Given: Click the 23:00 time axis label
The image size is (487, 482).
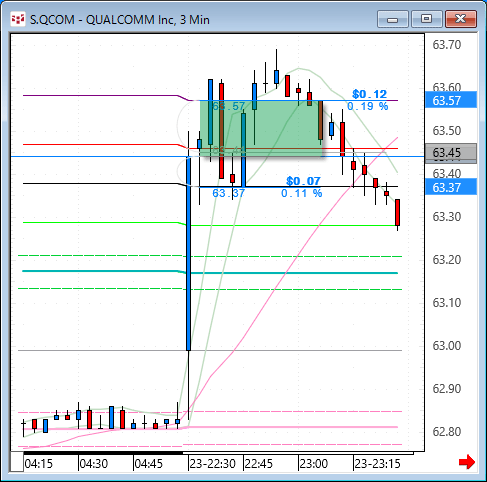Looking at the screenshot, I should point(314,464).
